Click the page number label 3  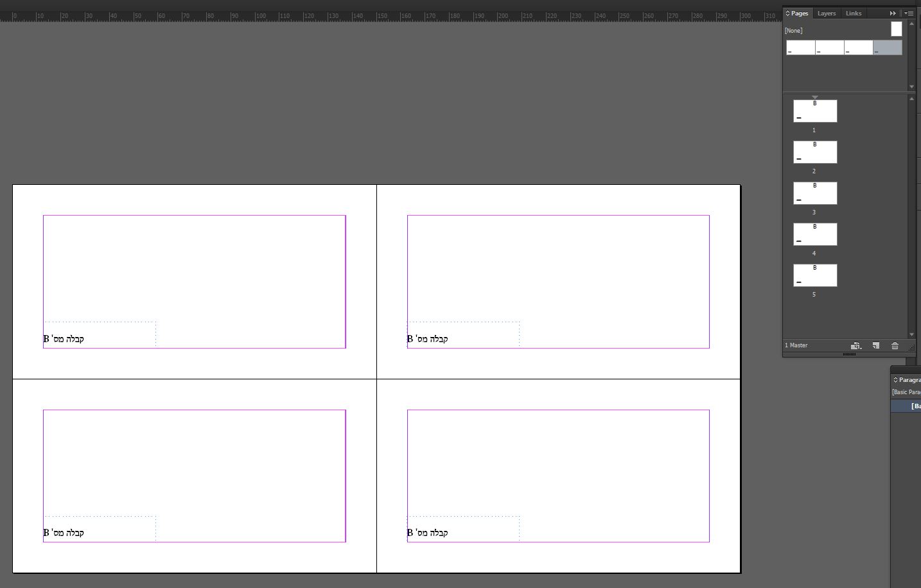pos(814,212)
